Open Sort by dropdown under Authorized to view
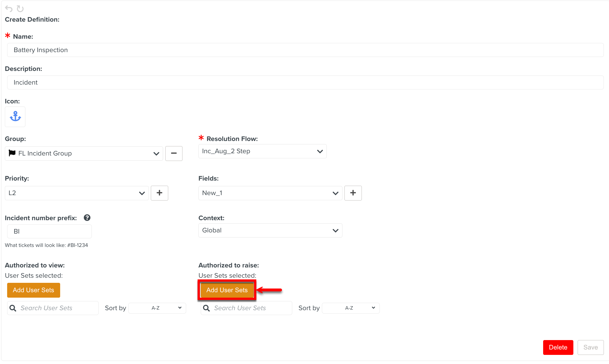Image resolution: width=609 pixels, height=364 pixels. 157,308
